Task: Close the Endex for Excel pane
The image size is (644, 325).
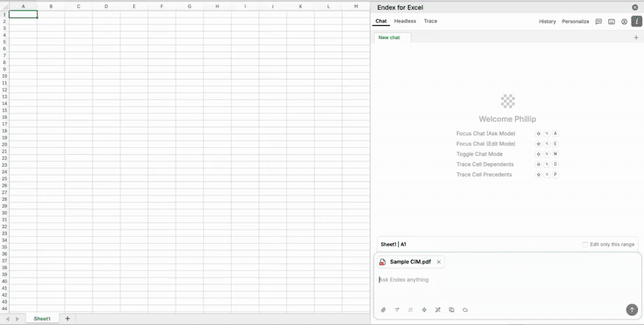Action: pos(635,7)
